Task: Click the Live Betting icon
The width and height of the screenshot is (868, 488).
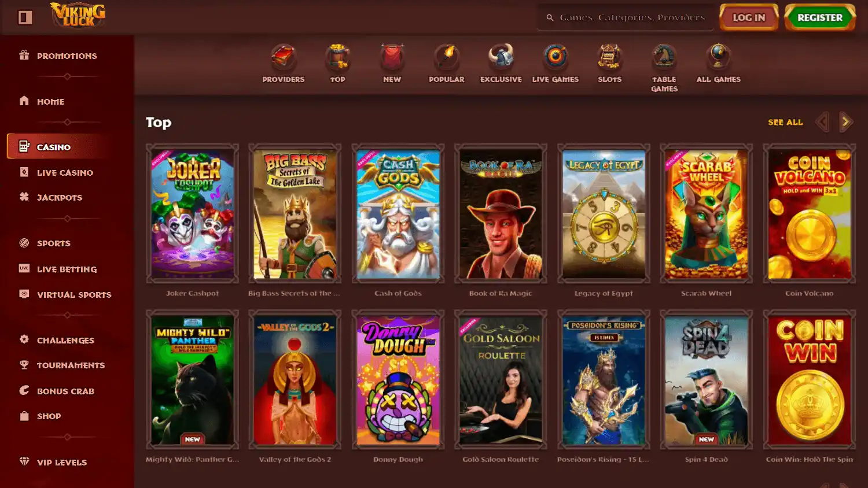Action: click(24, 268)
